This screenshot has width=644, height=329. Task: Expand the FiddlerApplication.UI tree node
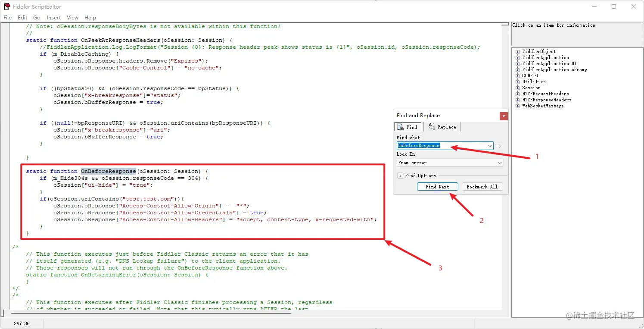(518, 64)
